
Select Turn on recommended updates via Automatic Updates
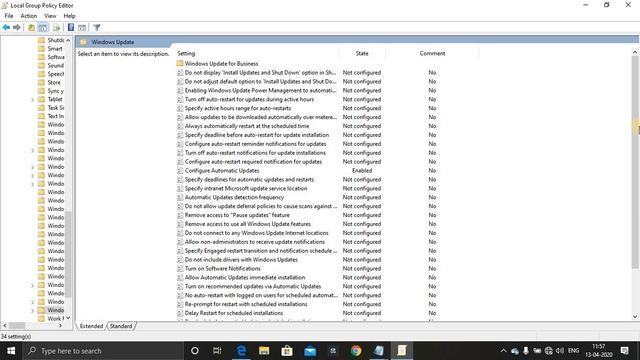(x=253, y=287)
